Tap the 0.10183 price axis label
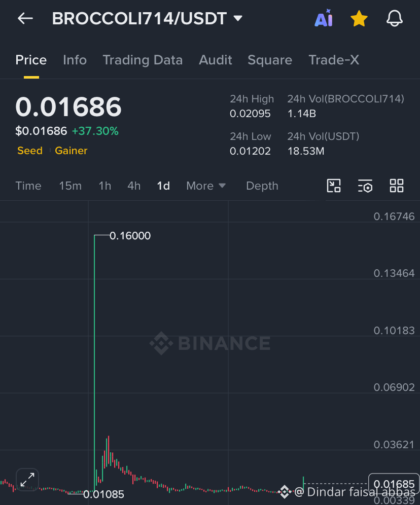 click(x=394, y=330)
